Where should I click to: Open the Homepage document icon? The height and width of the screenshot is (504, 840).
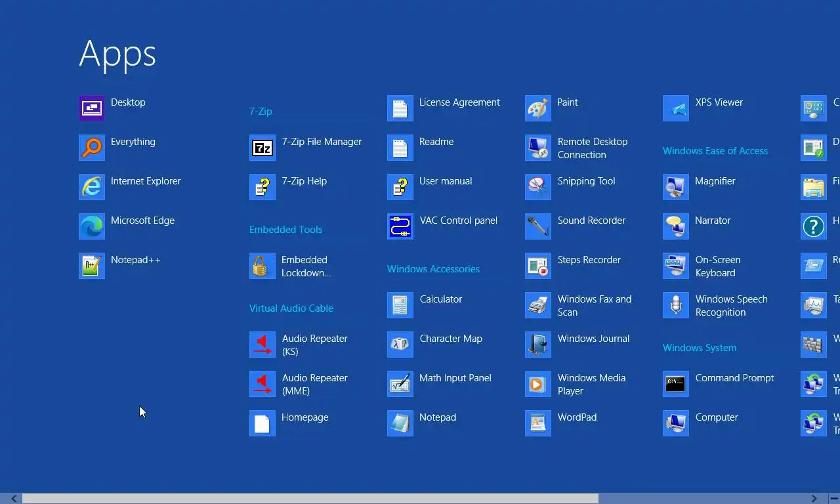(262, 423)
